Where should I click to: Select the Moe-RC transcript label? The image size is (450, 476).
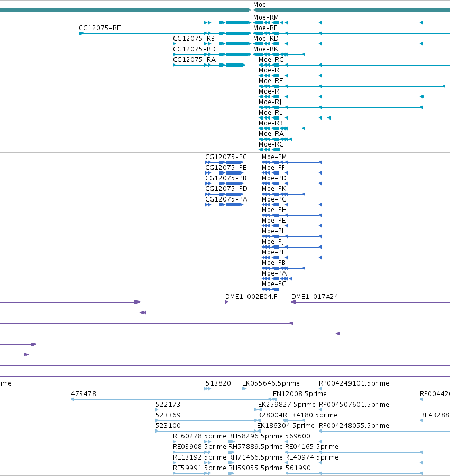271,144
